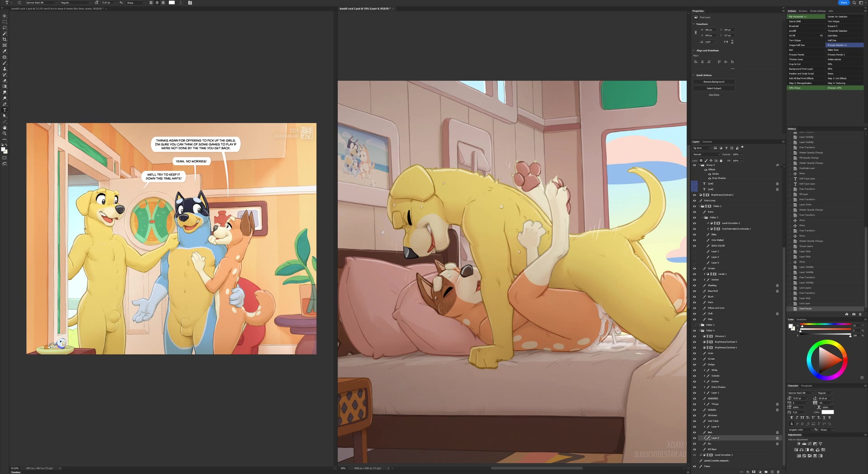Screen dimensions: 868x474
Task: Run the Sharpen 25% action
Action: [x=844, y=88]
